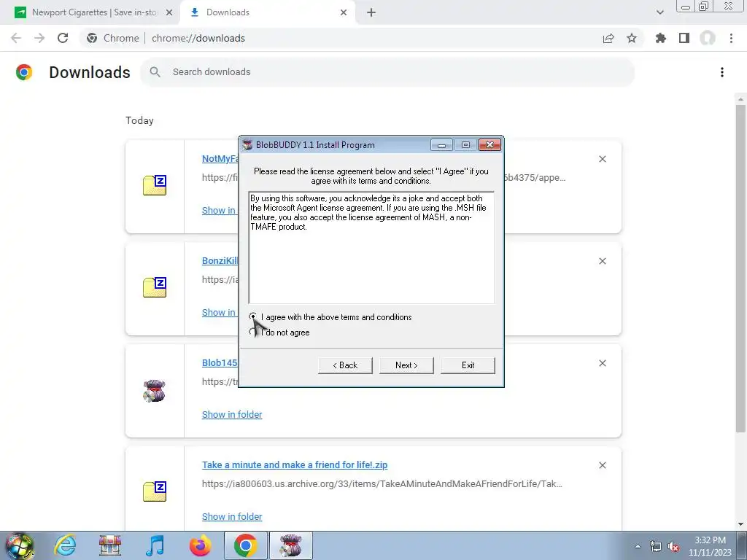The height and width of the screenshot is (560, 747).
Task: Remove the Blob145 download from list
Action: click(602, 363)
